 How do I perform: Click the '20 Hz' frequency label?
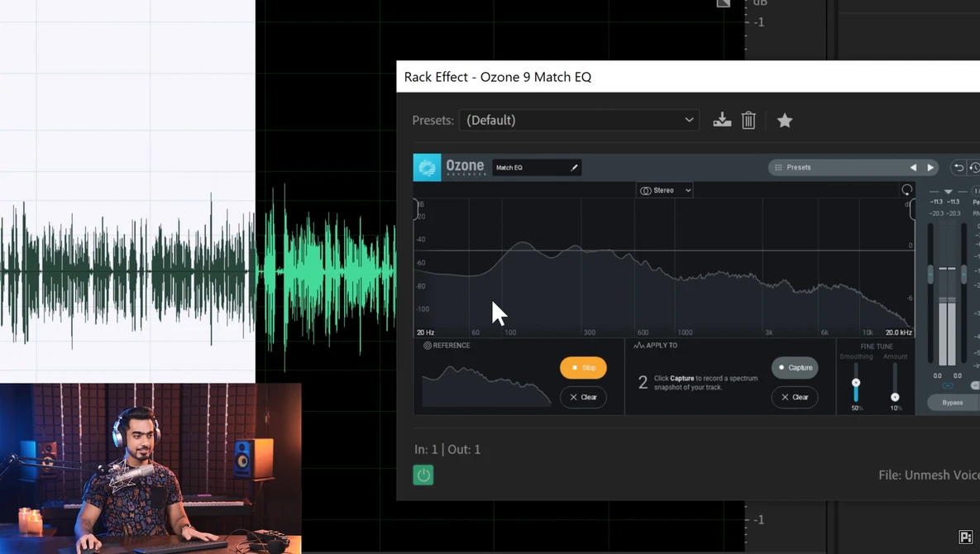[425, 333]
